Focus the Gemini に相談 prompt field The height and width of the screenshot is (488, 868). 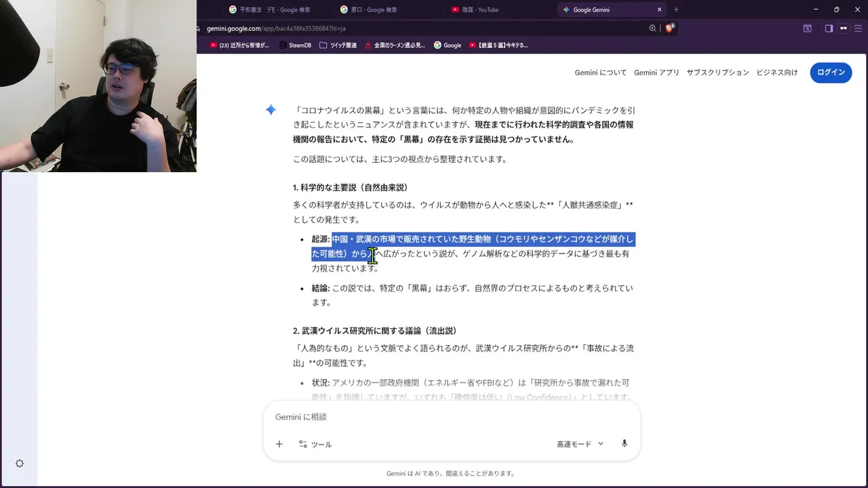tap(452, 417)
